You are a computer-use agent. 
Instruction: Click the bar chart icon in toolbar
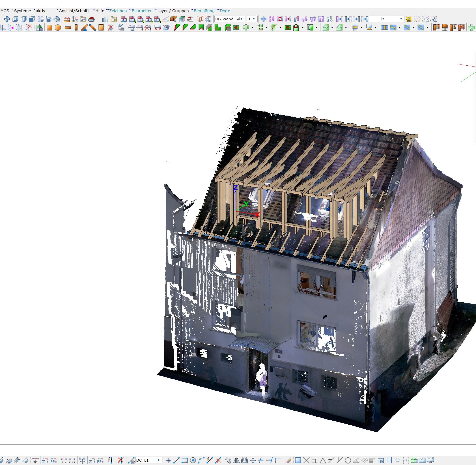[x=105, y=19]
